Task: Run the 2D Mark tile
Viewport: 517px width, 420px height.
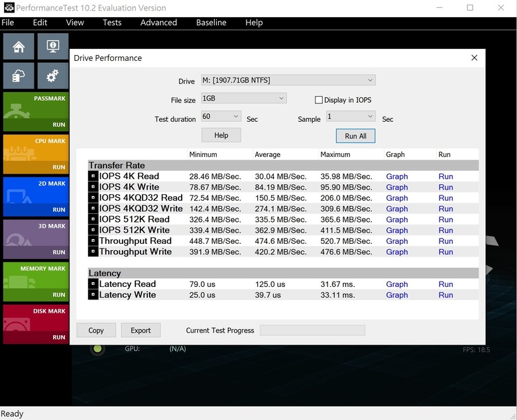Action: 36,197
